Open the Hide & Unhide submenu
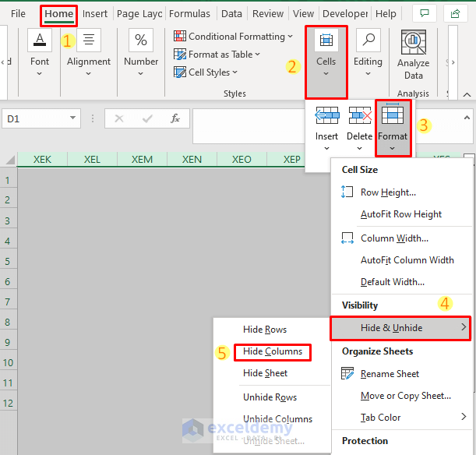 coord(400,328)
